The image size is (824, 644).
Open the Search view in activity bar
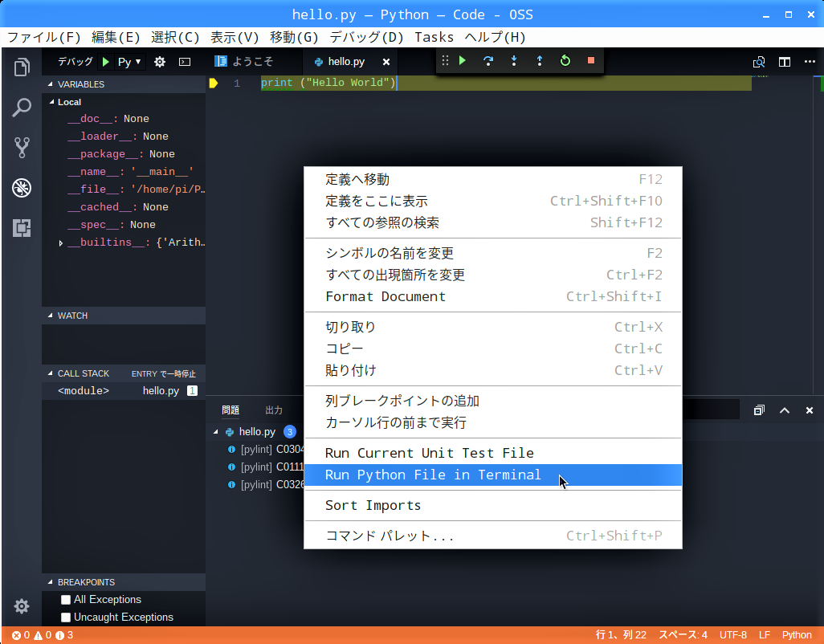click(x=22, y=107)
